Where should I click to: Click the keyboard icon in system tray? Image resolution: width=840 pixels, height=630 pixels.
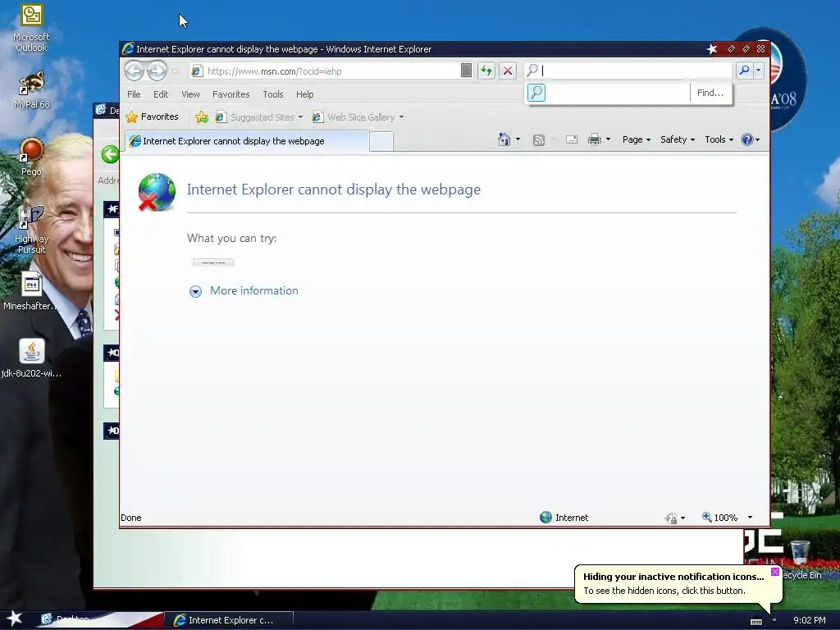point(756,621)
